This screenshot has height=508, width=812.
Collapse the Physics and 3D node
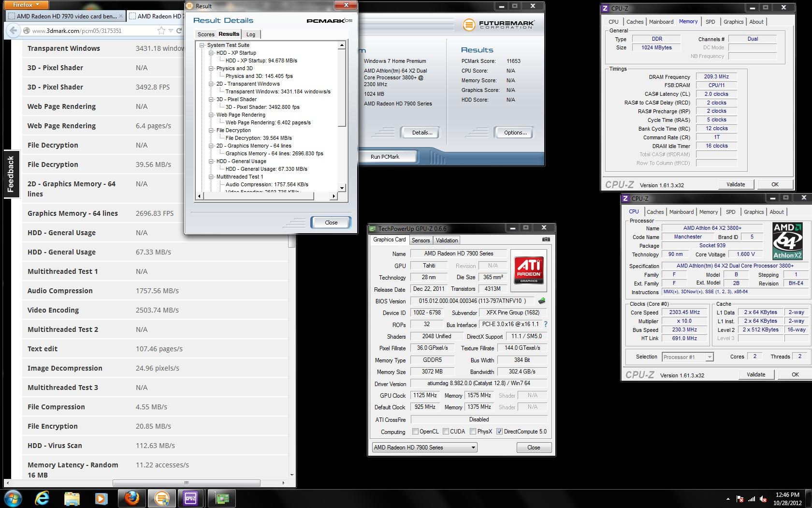coord(211,68)
